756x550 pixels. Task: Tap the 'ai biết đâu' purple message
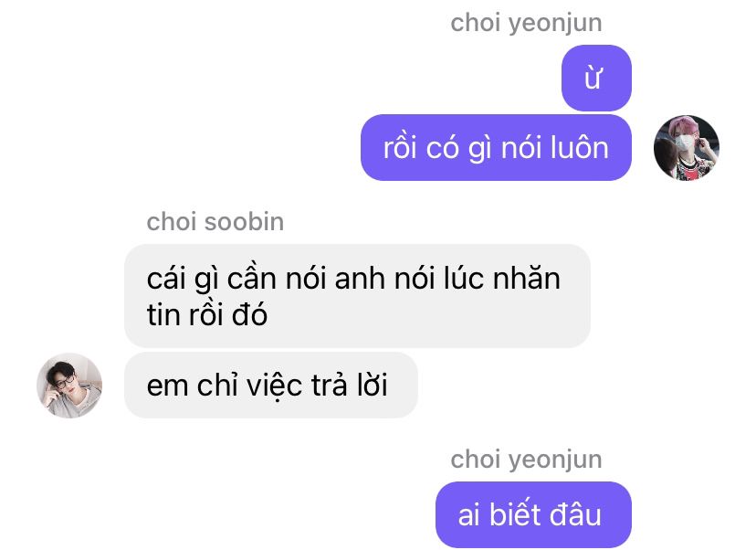point(533,514)
